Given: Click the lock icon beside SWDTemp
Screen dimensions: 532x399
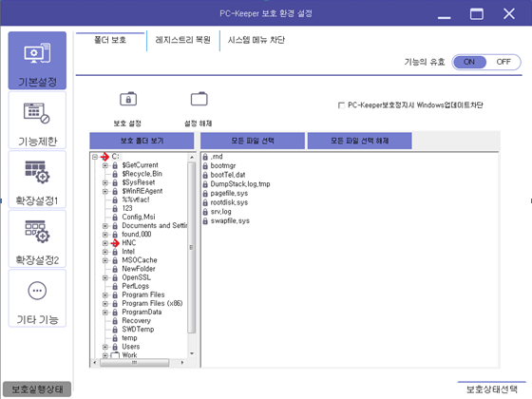Looking at the screenshot, I should 115,330.
